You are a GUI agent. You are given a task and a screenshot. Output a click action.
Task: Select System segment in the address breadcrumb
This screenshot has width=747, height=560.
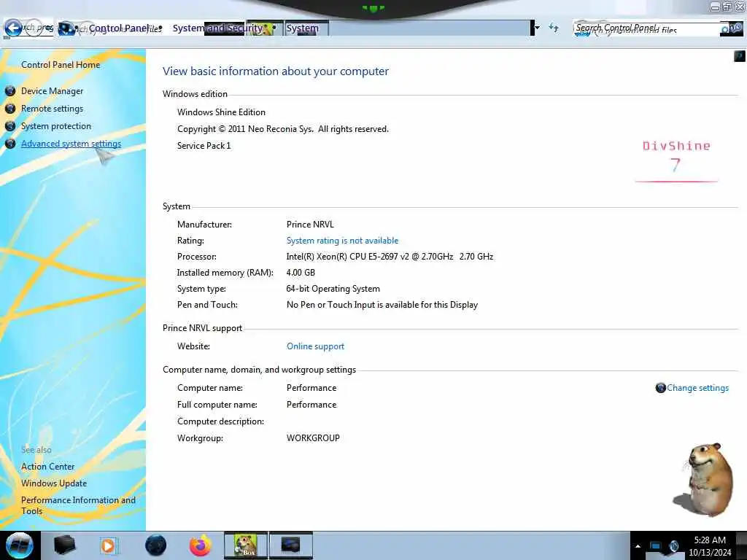point(303,28)
